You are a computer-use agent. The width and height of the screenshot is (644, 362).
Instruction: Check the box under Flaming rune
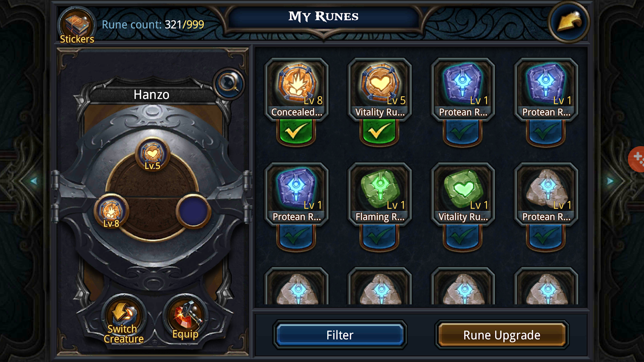click(379, 236)
